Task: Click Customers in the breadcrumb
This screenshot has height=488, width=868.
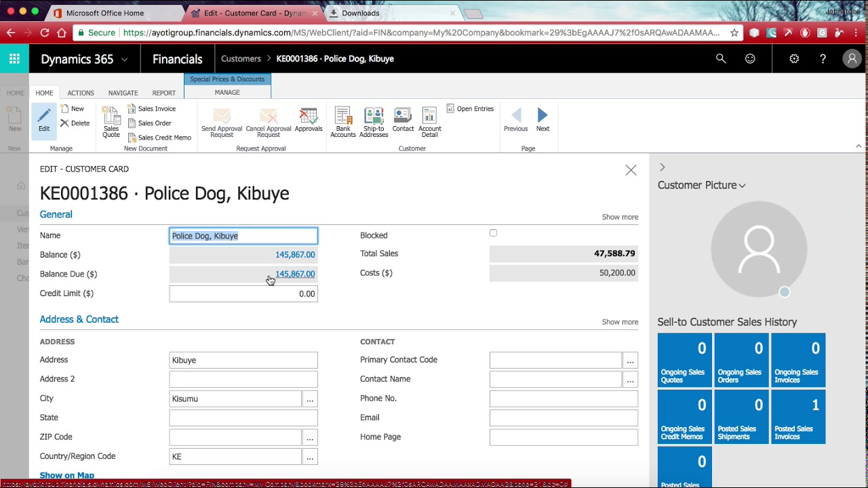Action: click(241, 59)
